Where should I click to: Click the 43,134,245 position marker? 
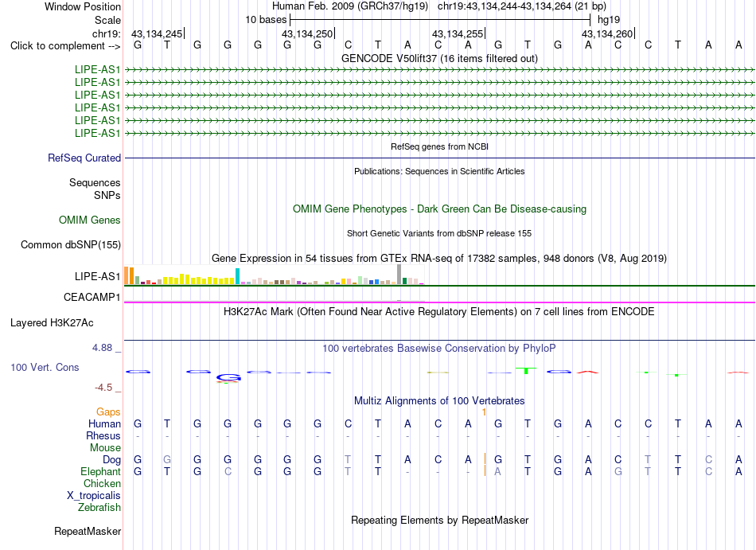tap(158, 33)
